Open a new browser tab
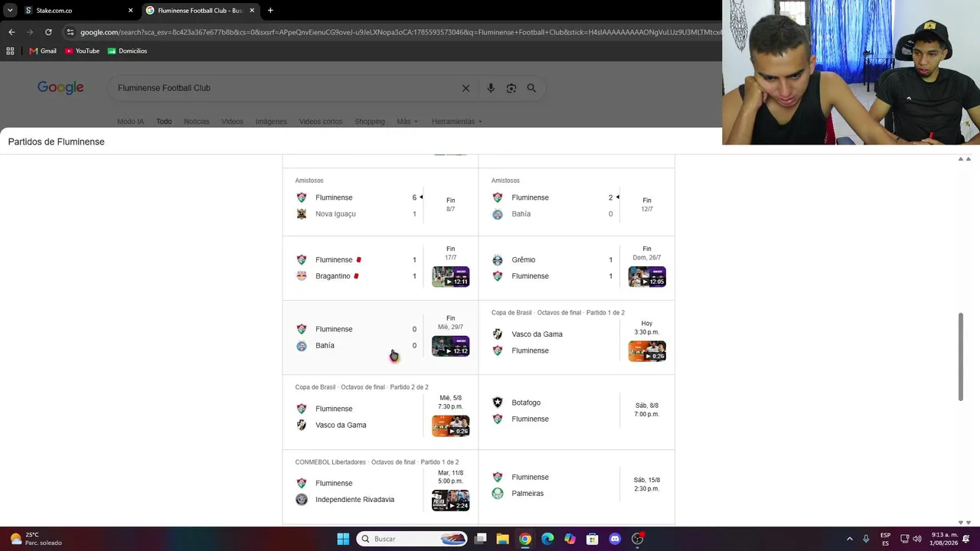The height and width of the screenshot is (551, 980). point(270,11)
